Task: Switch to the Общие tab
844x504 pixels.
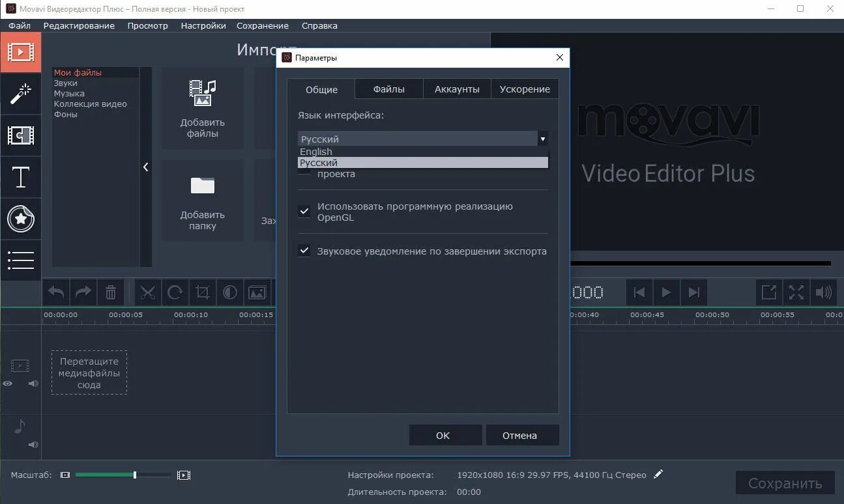Action: point(321,89)
